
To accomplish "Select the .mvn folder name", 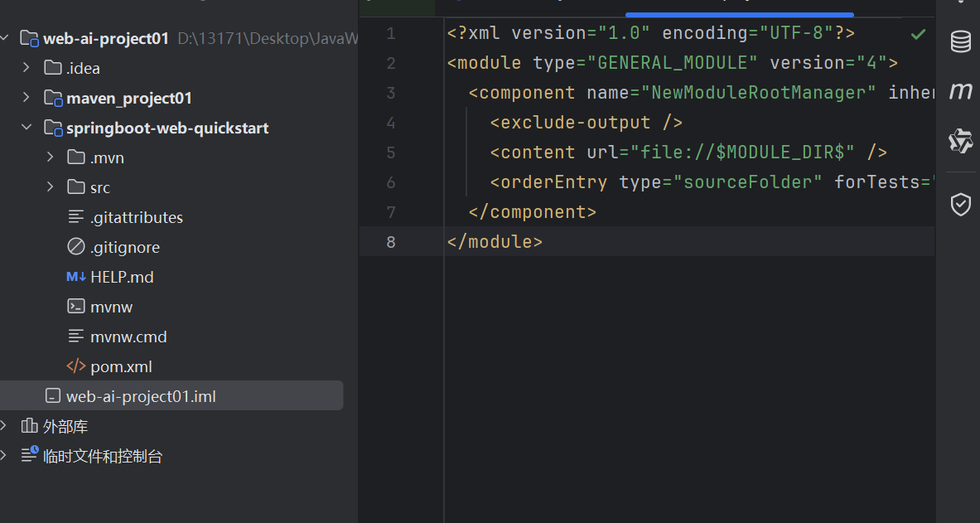I will click(x=107, y=158).
